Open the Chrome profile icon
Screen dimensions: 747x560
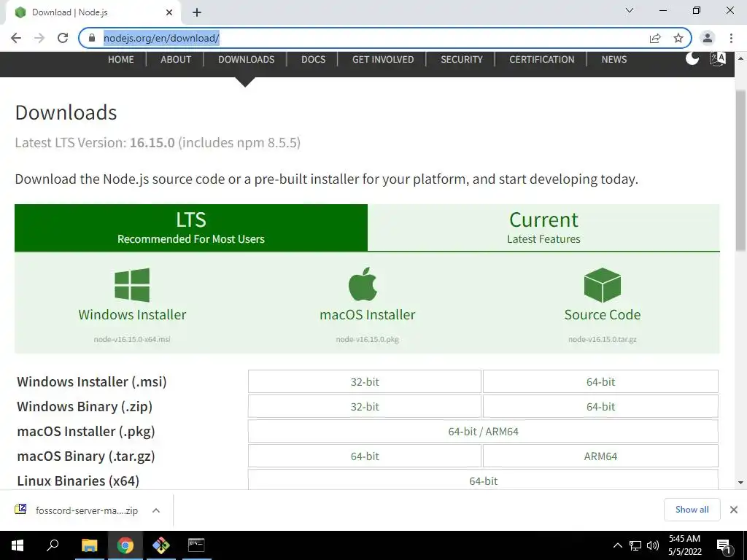tap(708, 38)
